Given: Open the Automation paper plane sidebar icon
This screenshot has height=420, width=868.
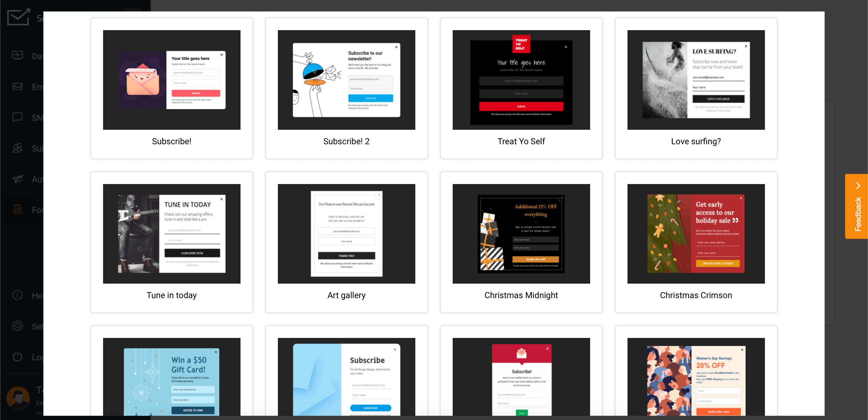Looking at the screenshot, I should coord(17,179).
